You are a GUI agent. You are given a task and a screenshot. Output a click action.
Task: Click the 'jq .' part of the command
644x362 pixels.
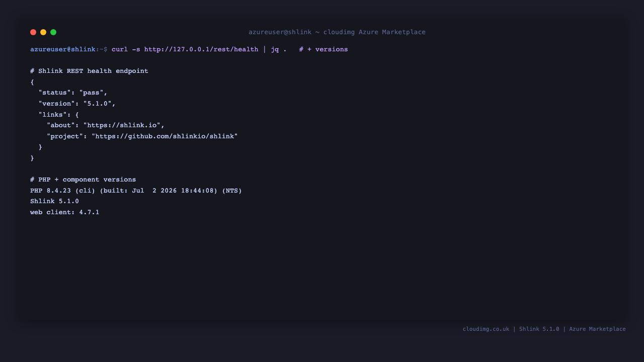(x=279, y=49)
